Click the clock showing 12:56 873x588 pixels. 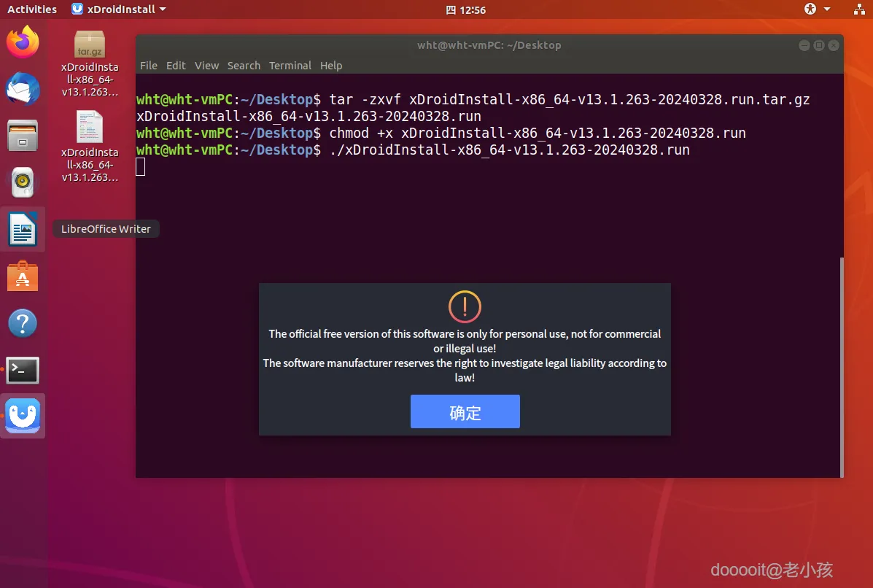(466, 9)
